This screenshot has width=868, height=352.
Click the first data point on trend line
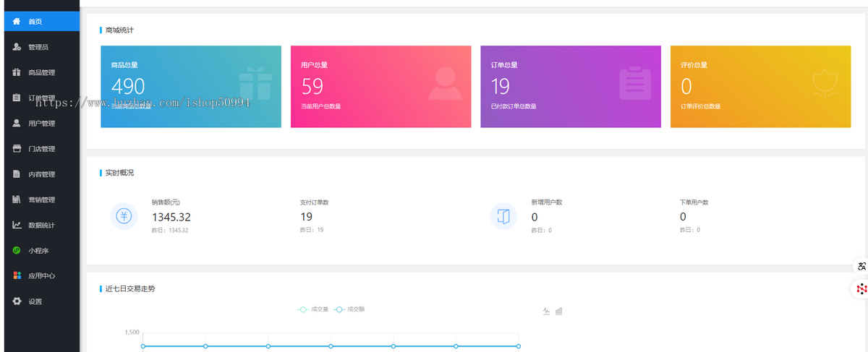(x=143, y=346)
